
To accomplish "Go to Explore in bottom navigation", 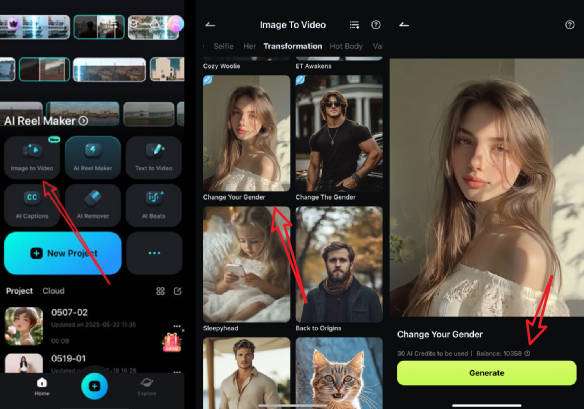I will tap(147, 387).
